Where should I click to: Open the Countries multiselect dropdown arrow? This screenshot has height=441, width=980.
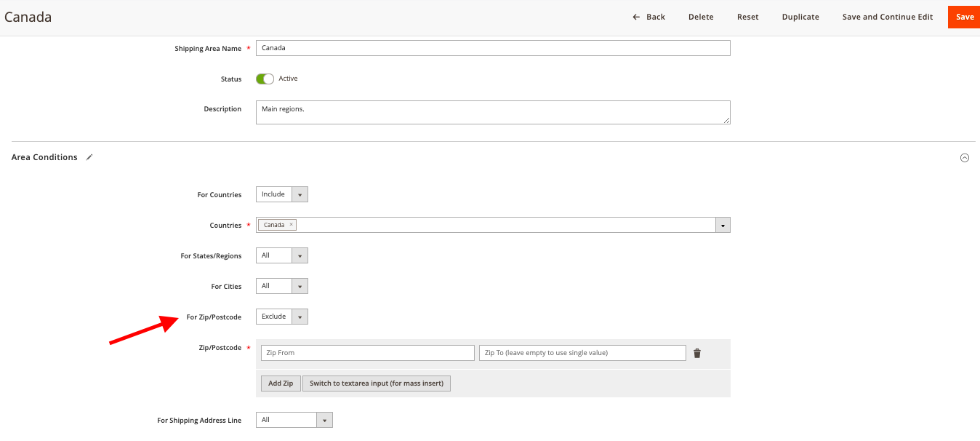click(723, 226)
